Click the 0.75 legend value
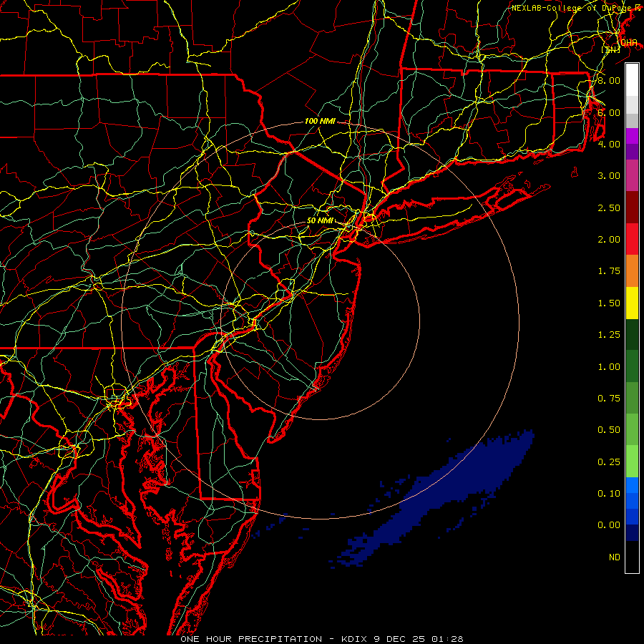Image resolution: width=644 pixels, height=644 pixels. tap(609, 399)
